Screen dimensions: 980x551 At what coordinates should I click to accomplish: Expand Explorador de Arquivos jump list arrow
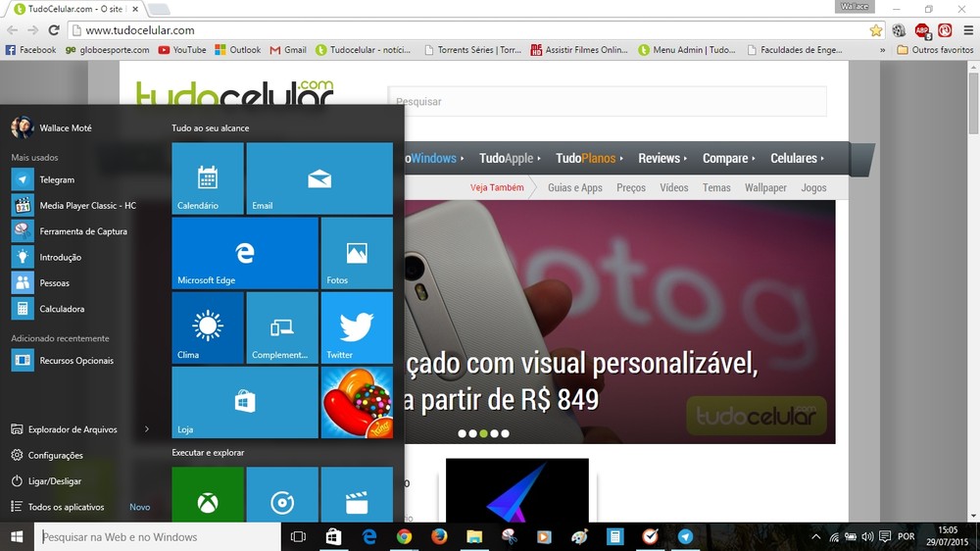[x=147, y=429]
